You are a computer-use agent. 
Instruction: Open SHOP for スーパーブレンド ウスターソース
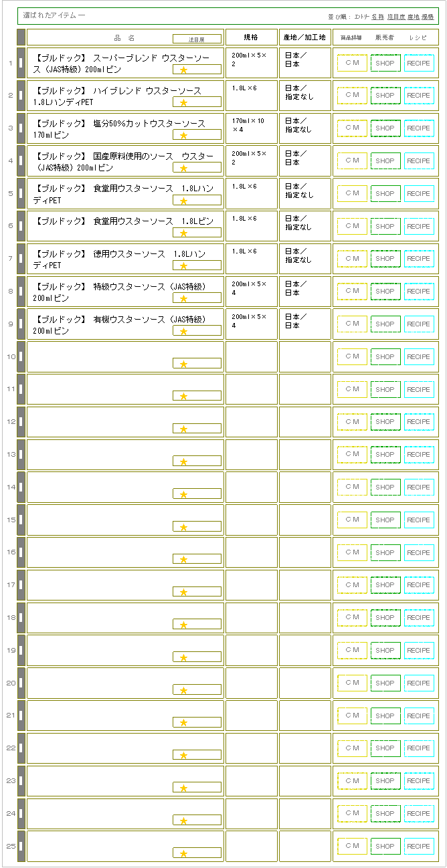tap(385, 63)
